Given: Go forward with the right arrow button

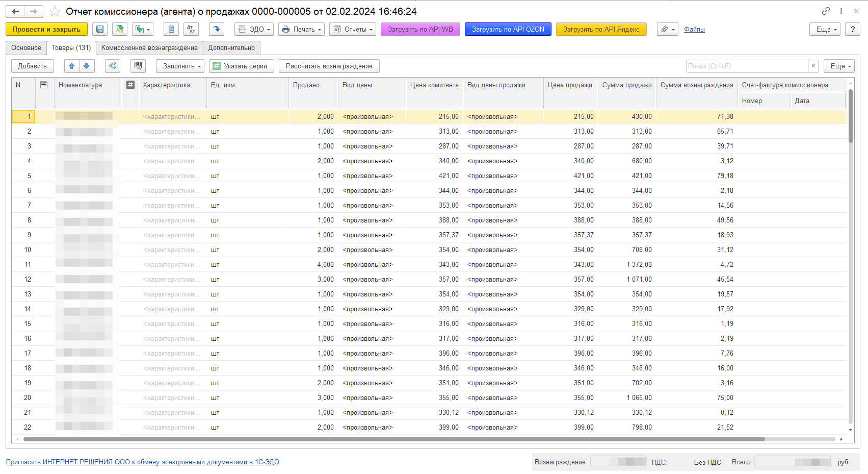Looking at the screenshot, I should pos(34,11).
